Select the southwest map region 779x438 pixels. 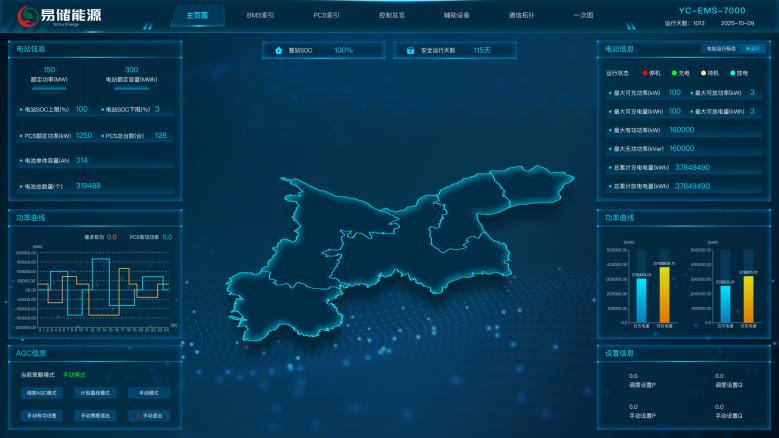[283, 305]
